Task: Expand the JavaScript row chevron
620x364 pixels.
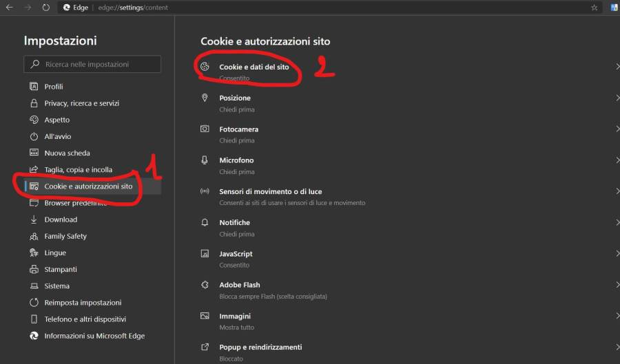Action: click(x=617, y=254)
